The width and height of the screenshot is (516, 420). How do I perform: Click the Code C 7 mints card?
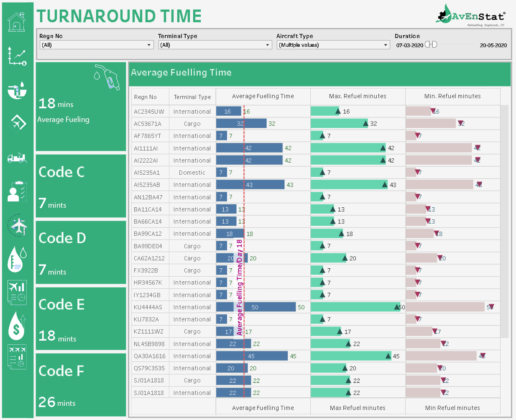pyautogui.click(x=81, y=186)
